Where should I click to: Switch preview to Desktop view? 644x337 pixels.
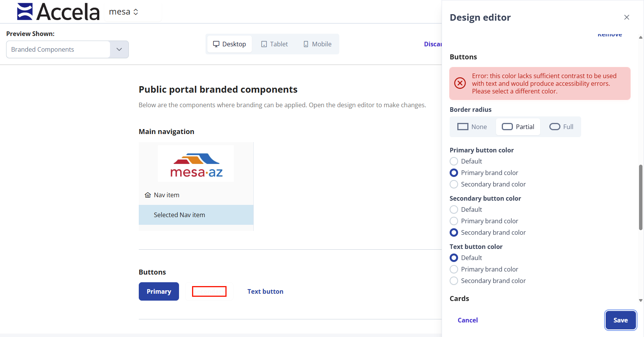tap(230, 44)
